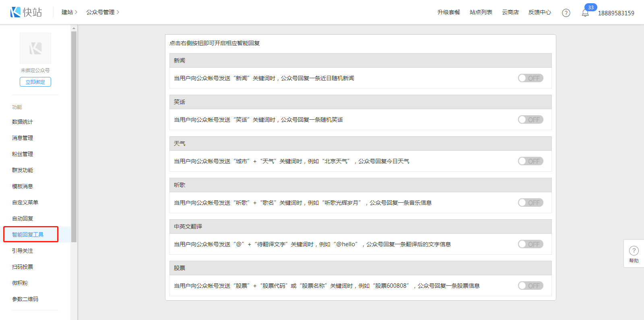Screen dimensions: 644x320
Task: Click the unbound account avatar placeholder
Action: pyautogui.click(x=35, y=48)
